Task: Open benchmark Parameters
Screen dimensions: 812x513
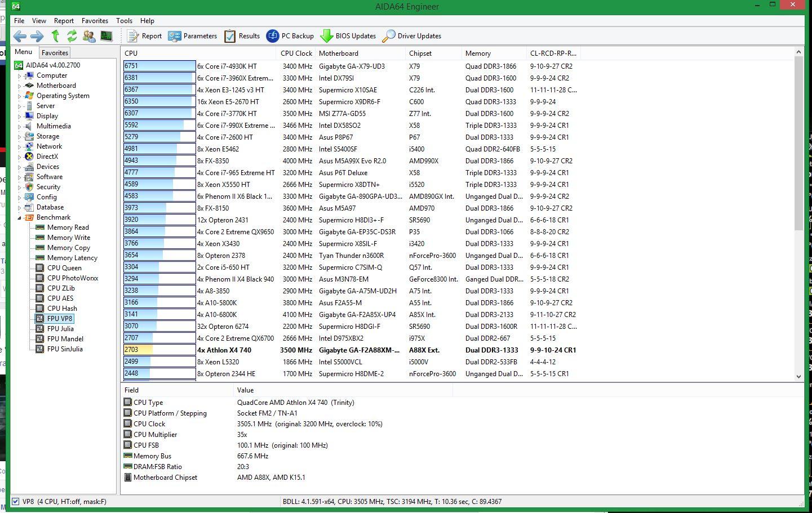Action: [192, 36]
